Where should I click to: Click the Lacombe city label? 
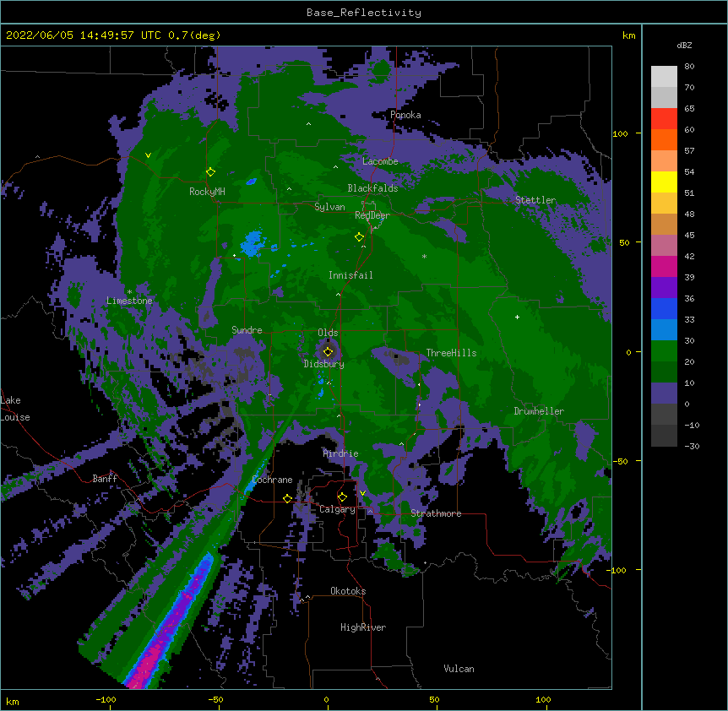tap(380, 161)
